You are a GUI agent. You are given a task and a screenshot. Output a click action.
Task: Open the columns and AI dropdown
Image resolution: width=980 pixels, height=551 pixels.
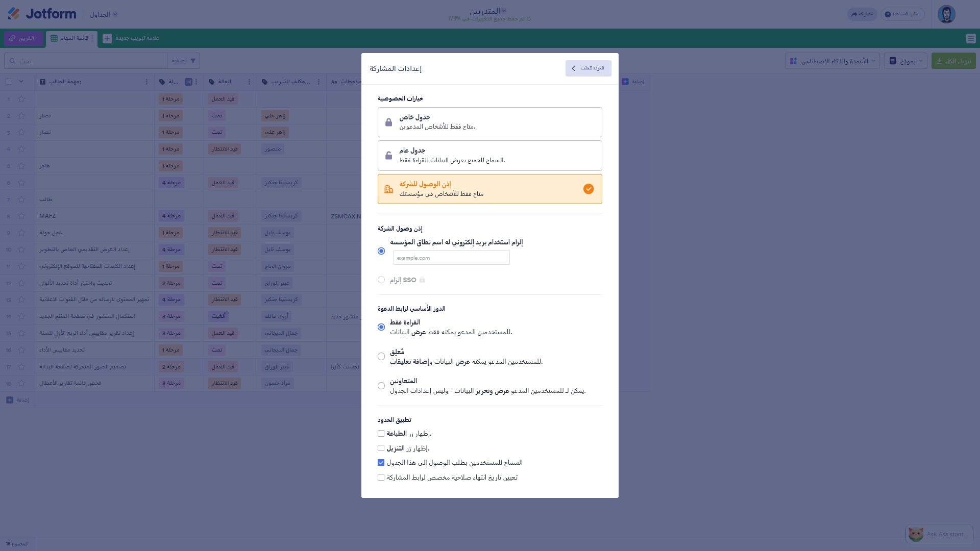[832, 61]
